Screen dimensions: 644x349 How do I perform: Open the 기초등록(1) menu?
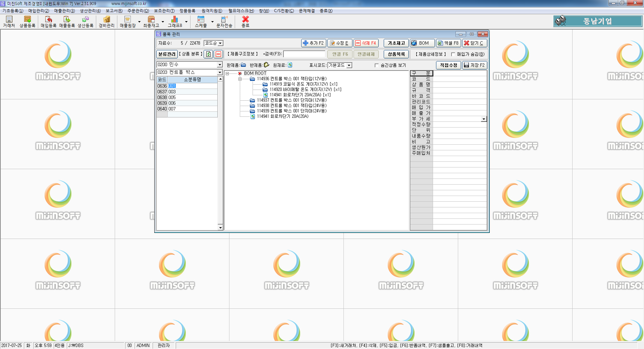click(x=13, y=11)
